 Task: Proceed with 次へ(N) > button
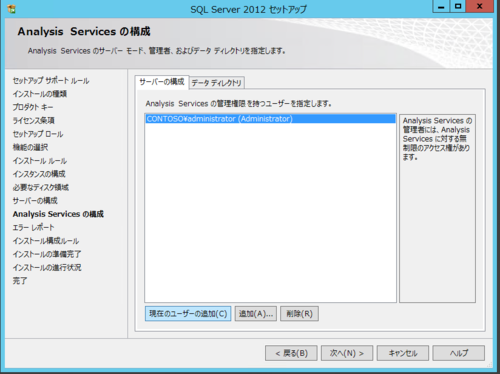coord(347,353)
